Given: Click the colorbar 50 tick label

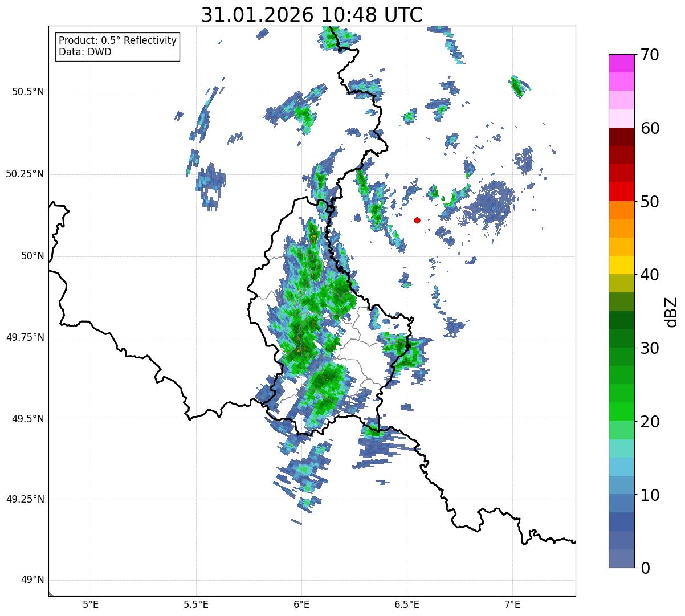Looking at the screenshot, I should pyautogui.click(x=650, y=202).
